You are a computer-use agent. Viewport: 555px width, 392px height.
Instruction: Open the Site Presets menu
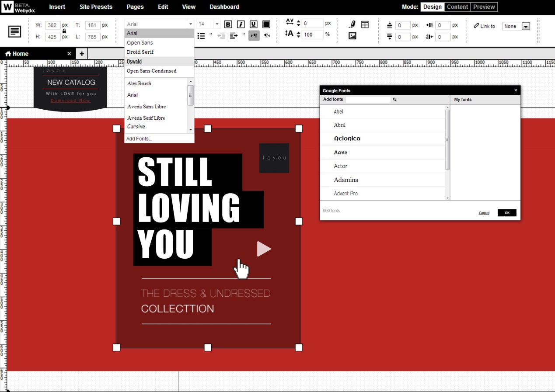pyautogui.click(x=96, y=7)
